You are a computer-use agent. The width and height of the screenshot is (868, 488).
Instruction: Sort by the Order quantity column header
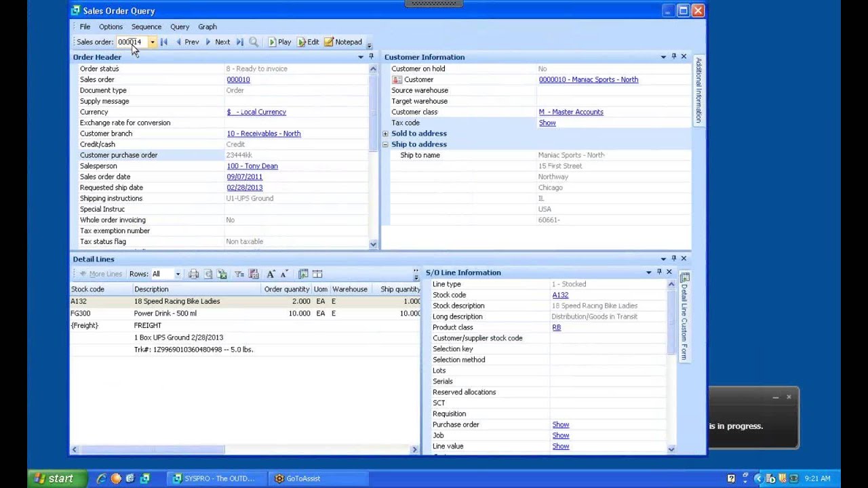tap(287, 289)
